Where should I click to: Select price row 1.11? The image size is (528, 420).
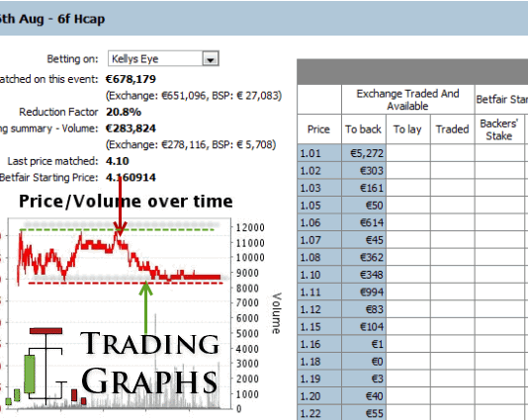click(319, 293)
